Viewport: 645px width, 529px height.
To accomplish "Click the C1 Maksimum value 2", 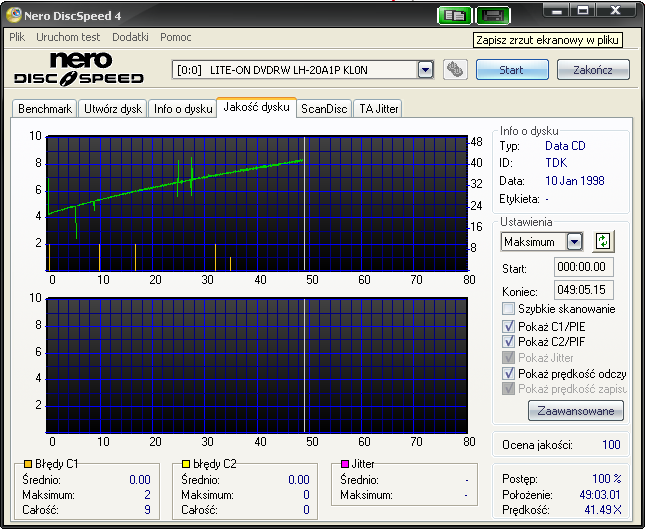I will 147,494.
